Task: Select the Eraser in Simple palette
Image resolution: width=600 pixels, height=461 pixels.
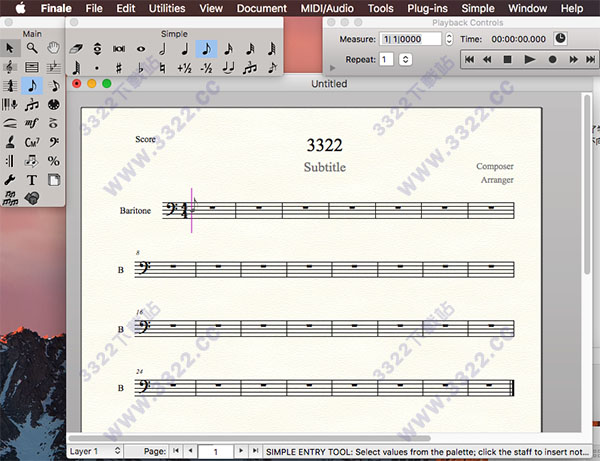Action: [76, 49]
